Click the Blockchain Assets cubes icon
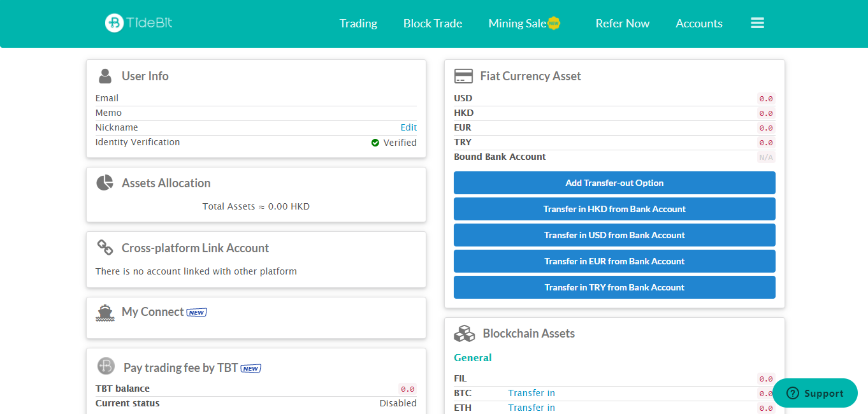The image size is (868, 414). tap(465, 333)
